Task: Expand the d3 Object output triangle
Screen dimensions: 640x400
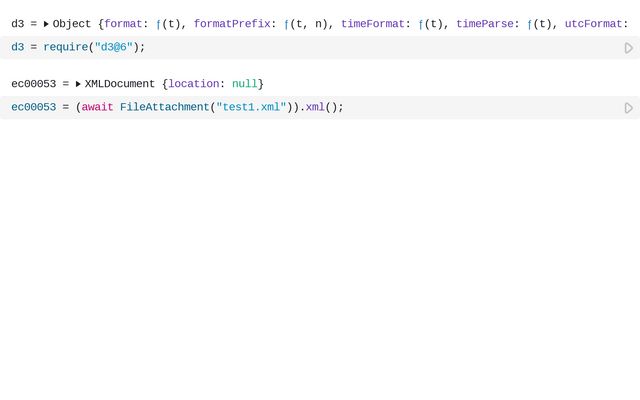Action: 46,24
